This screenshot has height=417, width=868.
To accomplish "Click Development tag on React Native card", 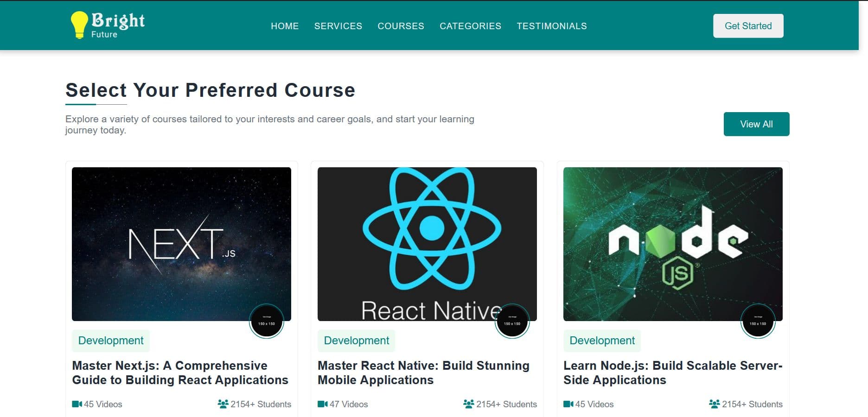I will click(357, 341).
